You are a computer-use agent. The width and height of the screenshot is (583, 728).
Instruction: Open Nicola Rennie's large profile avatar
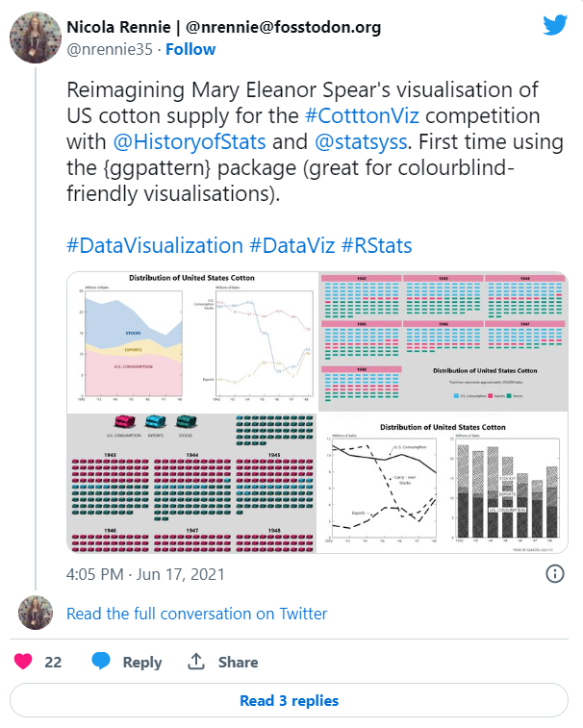click(36, 38)
